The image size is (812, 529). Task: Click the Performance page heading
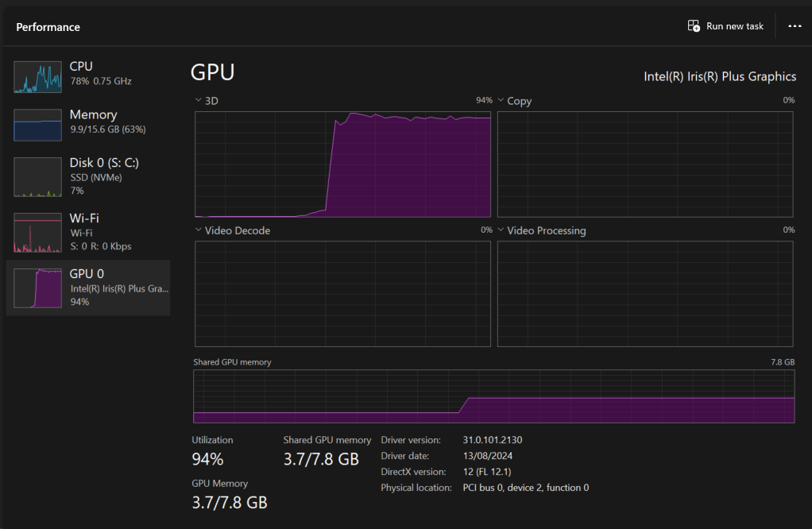(48, 27)
